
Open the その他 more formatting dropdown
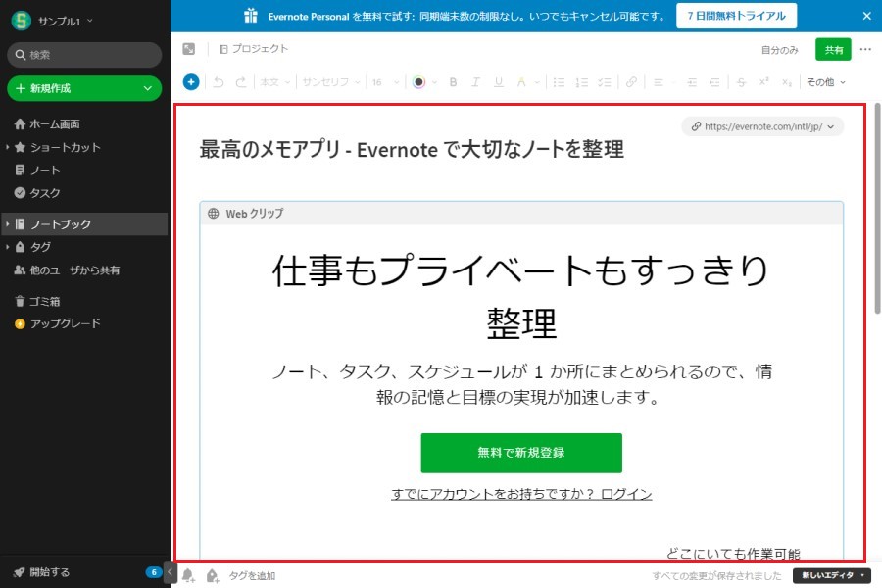coord(826,82)
